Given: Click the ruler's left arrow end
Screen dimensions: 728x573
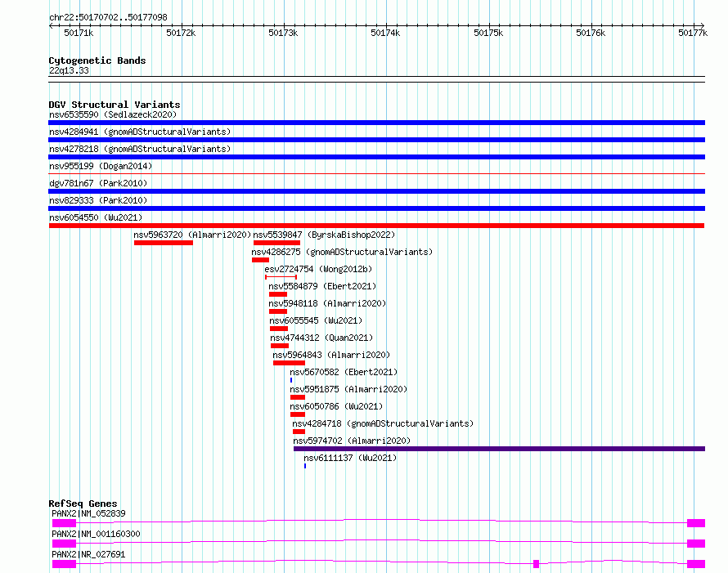Looking at the screenshot, I should click(x=52, y=25).
